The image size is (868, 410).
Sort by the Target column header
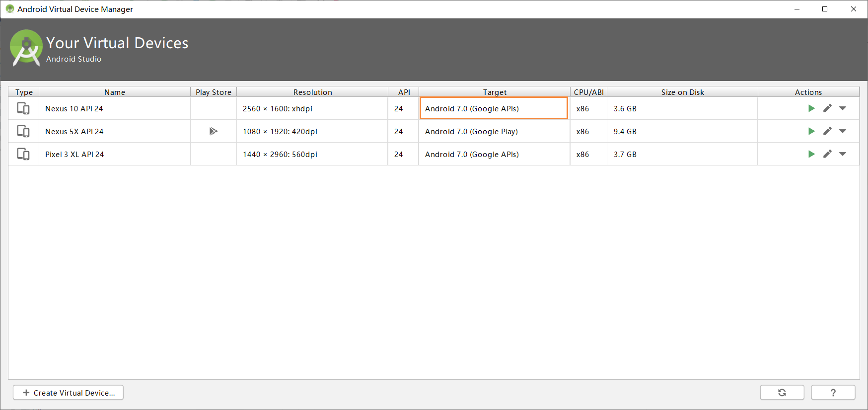(x=495, y=92)
